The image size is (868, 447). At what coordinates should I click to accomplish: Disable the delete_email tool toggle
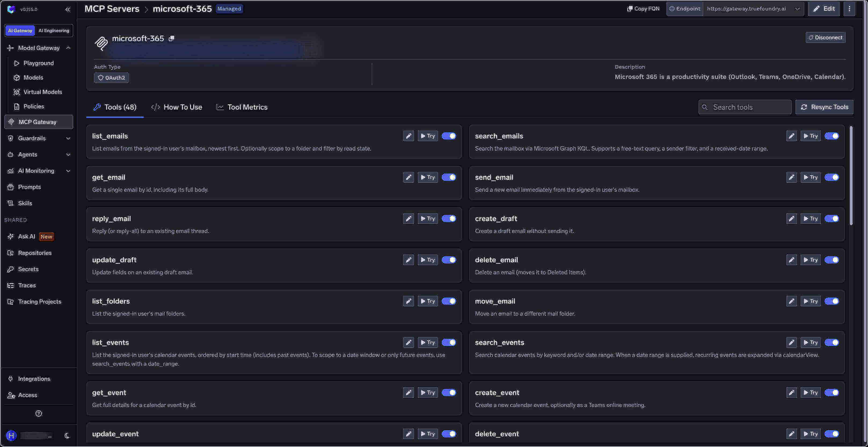coord(831,260)
